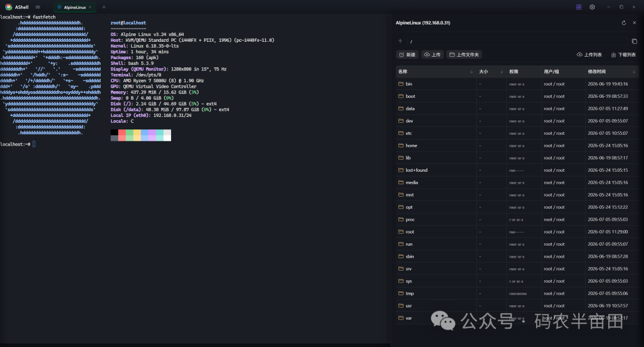Viewport: 644px width, 347px height.
Task: Click the tmp folder name
Action: point(410,293)
